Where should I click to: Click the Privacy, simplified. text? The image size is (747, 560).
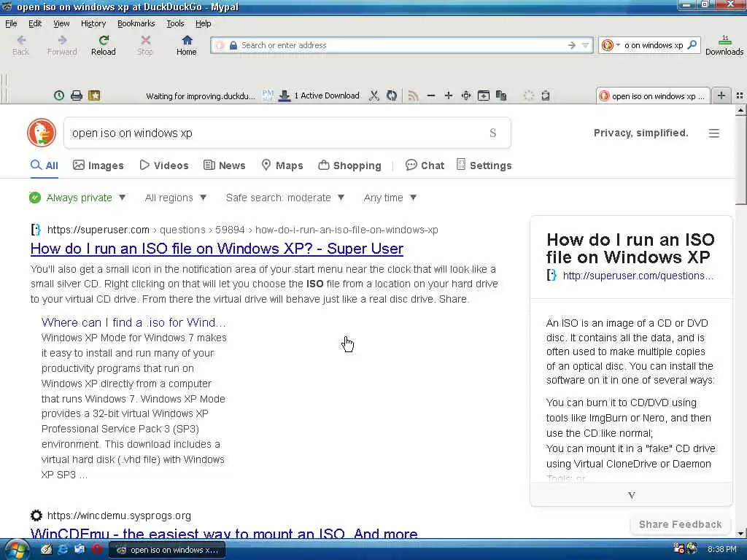(640, 133)
